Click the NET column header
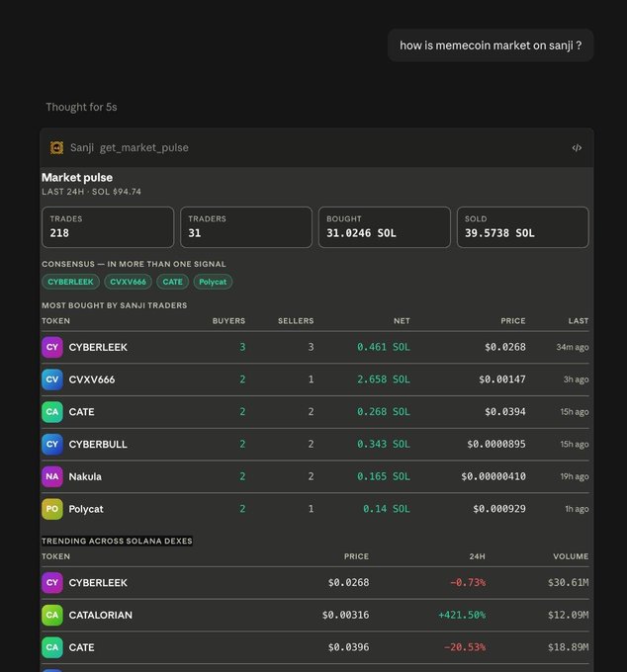 [x=402, y=321]
